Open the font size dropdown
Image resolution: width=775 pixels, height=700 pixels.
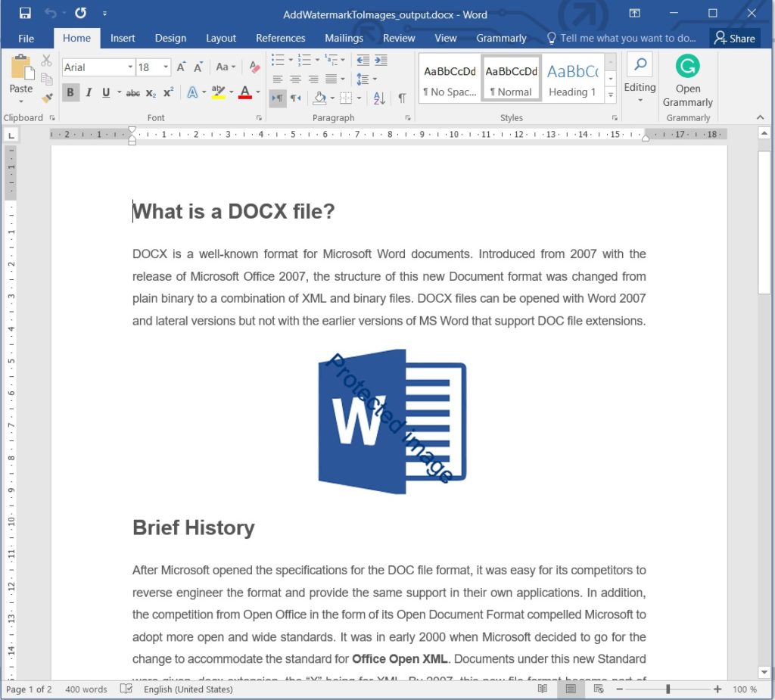165,67
